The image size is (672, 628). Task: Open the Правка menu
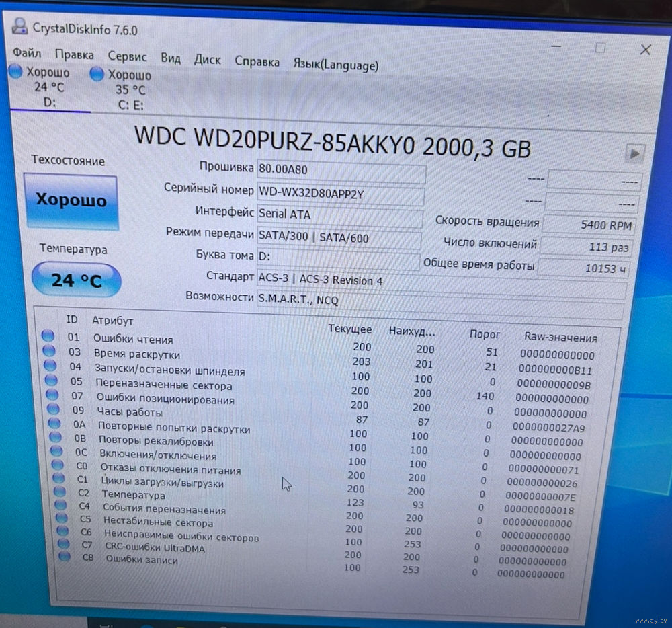[74, 55]
